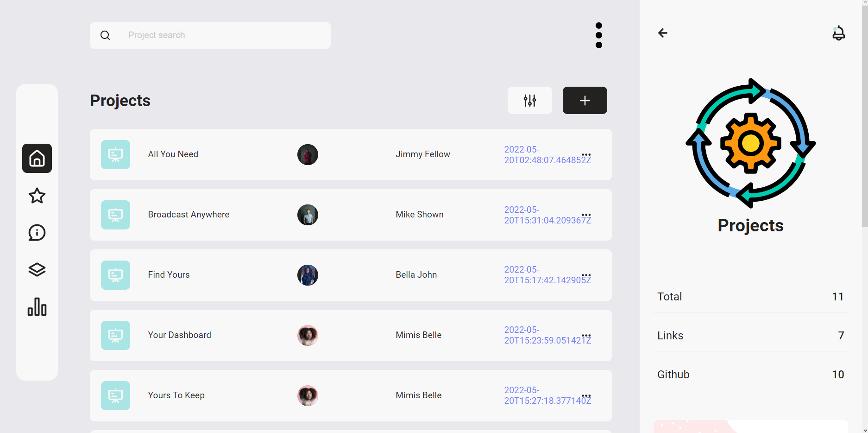Screen dimensions: 868x433
Task: Open the bar chart analytics icon
Action: (x=37, y=307)
